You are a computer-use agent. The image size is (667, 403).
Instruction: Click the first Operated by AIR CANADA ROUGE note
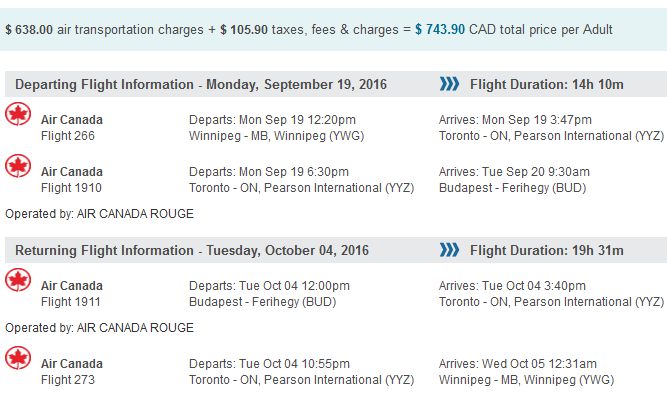100,214
